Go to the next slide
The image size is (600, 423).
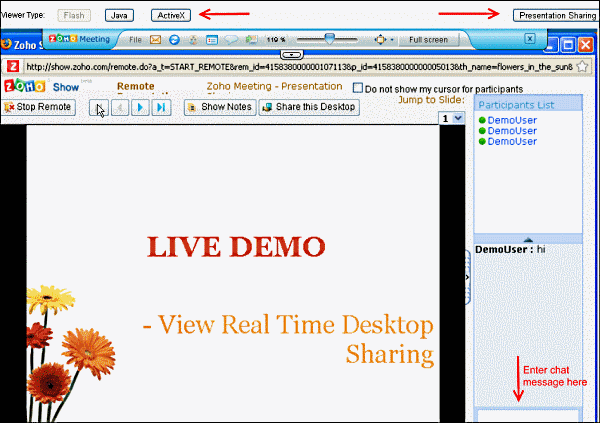point(140,107)
